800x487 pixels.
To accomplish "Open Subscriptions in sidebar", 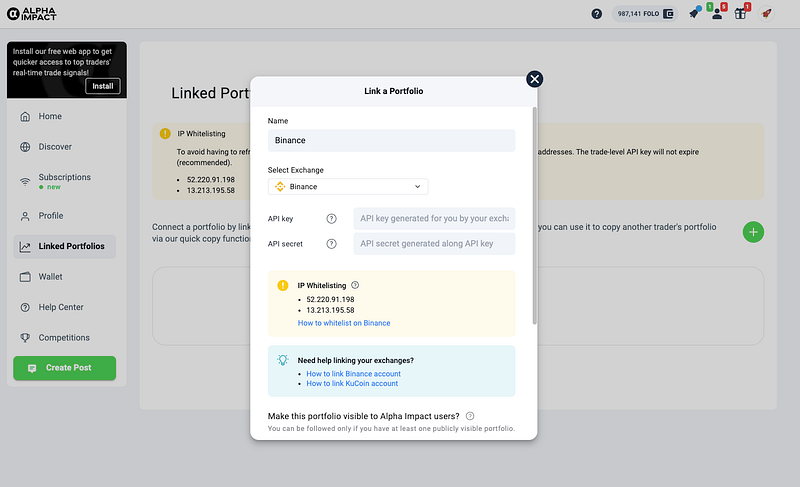I will 64,181.
